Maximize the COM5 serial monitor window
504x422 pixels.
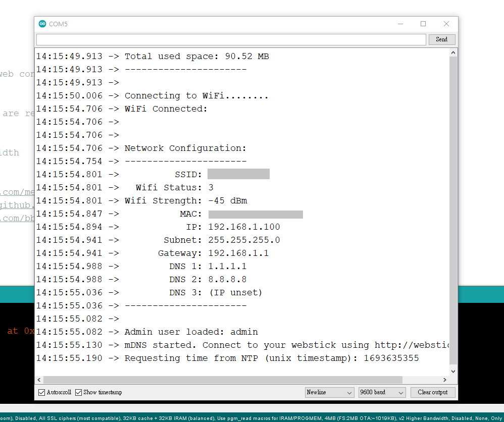coord(423,24)
